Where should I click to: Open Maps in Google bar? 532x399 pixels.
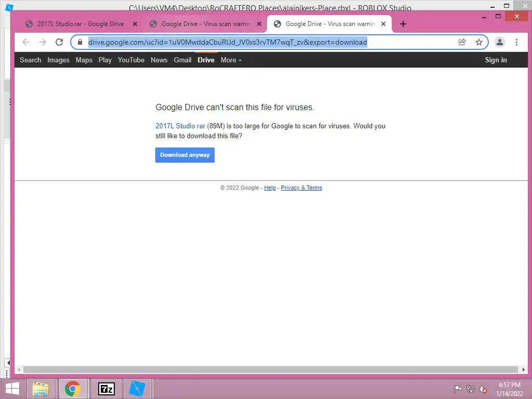[84, 60]
